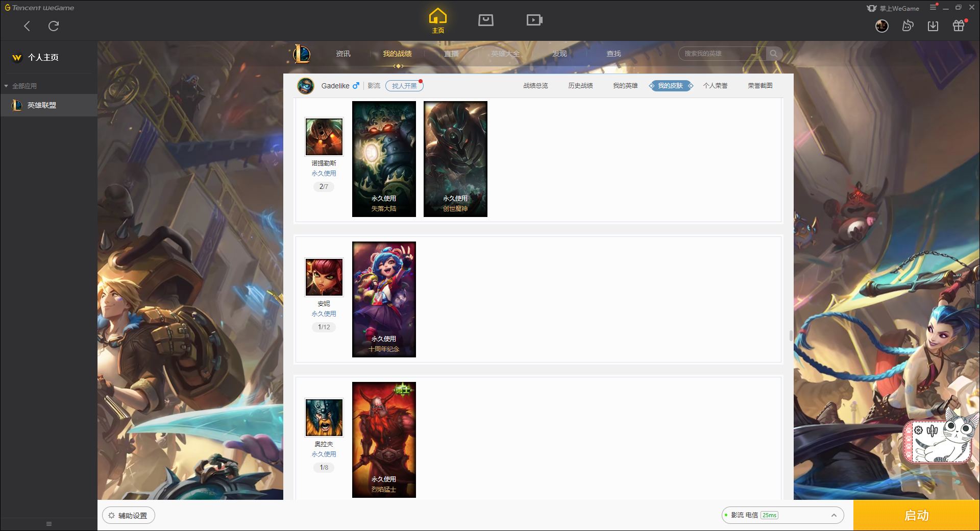Open the video/live icon in top bar

534,20
